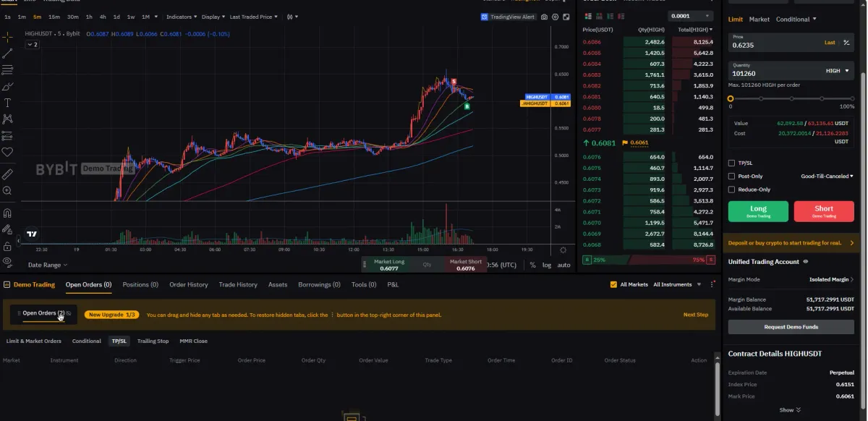Select the Market order tab
868x421 pixels.
[759, 20]
